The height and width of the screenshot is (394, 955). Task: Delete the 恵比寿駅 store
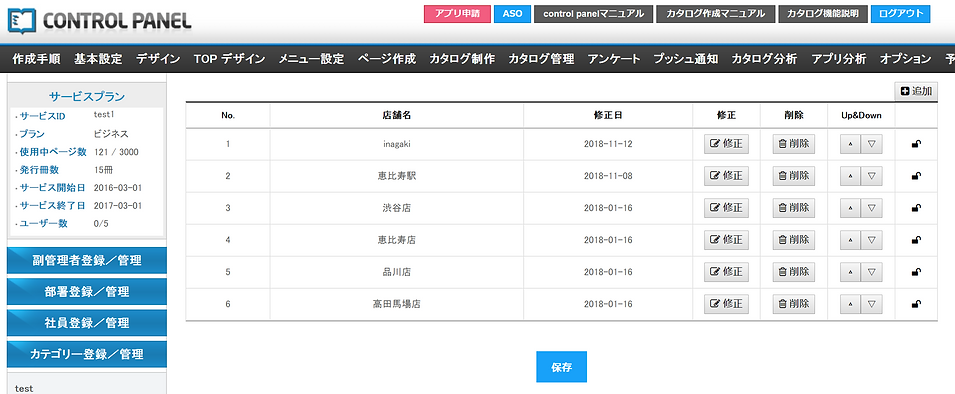click(794, 176)
